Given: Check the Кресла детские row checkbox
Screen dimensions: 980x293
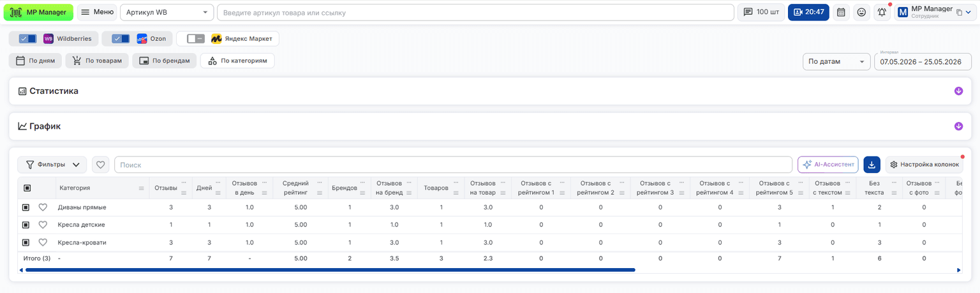Looking at the screenshot, I should [x=26, y=225].
